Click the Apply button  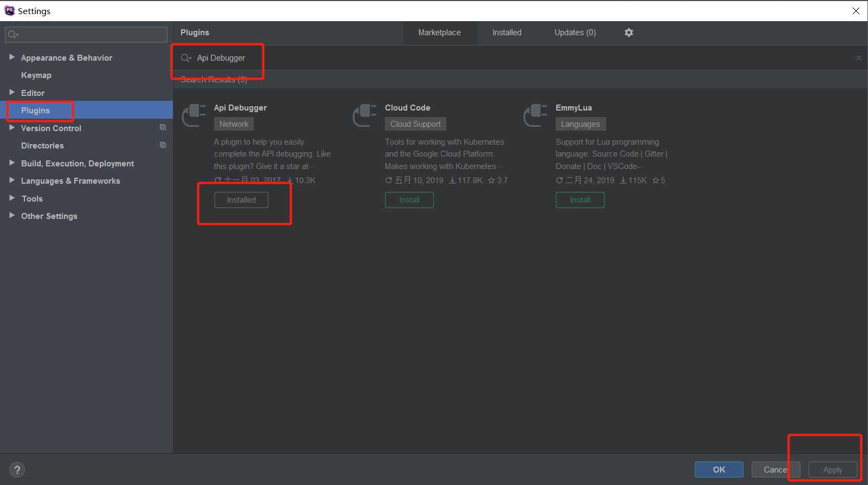pos(833,470)
